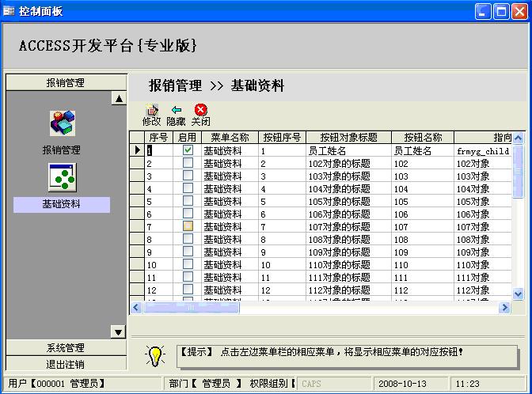Open the 报销管理 menu group header
This screenshot has width=532, height=394.
point(66,82)
